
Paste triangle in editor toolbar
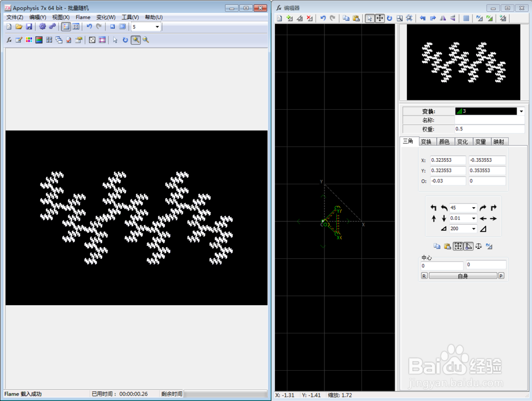point(356,18)
